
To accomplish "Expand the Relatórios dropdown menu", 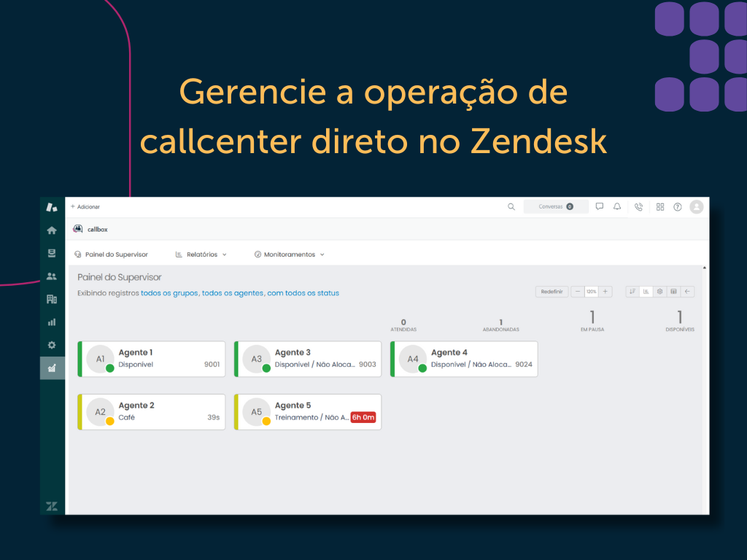I will tap(201, 254).
